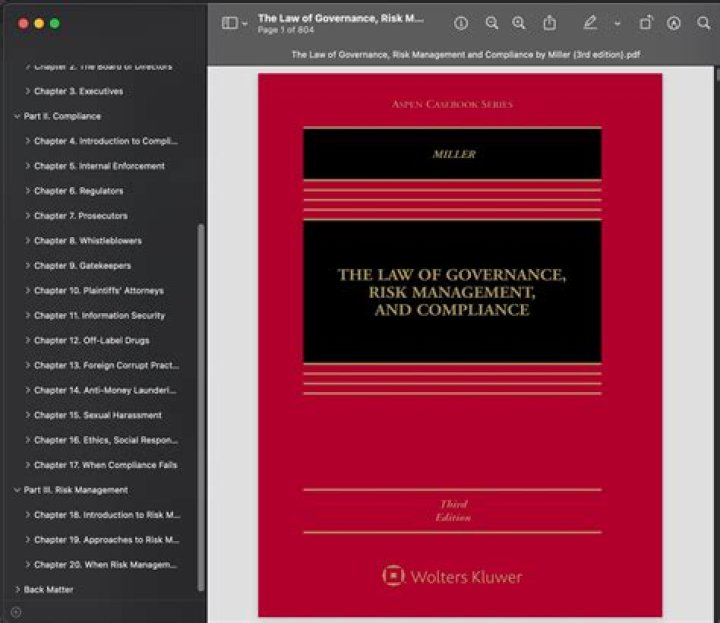
Task: Click the PDF file name tab bar
Action: [x=466, y=55]
